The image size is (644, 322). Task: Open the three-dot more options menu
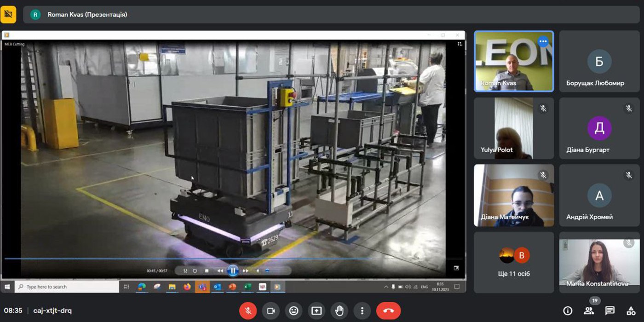[x=362, y=311]
